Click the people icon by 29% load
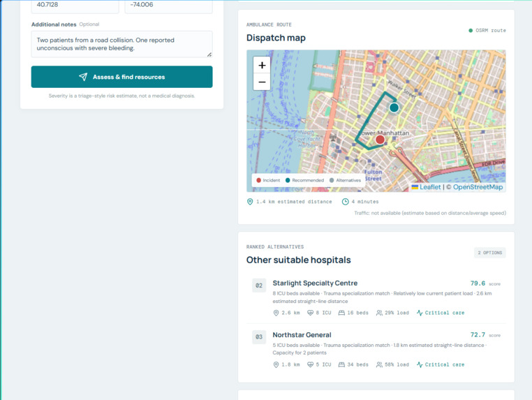532x400 pixels. pos(379,313)
